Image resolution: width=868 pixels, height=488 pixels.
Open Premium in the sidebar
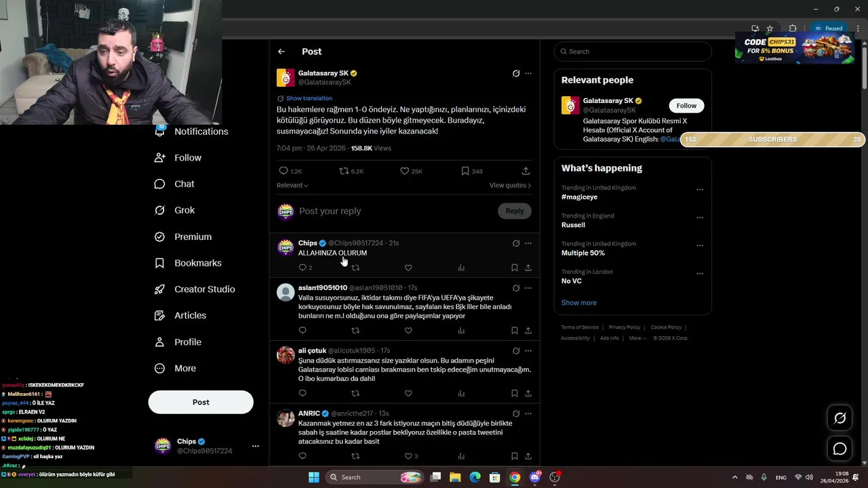[x=182, y=237]
